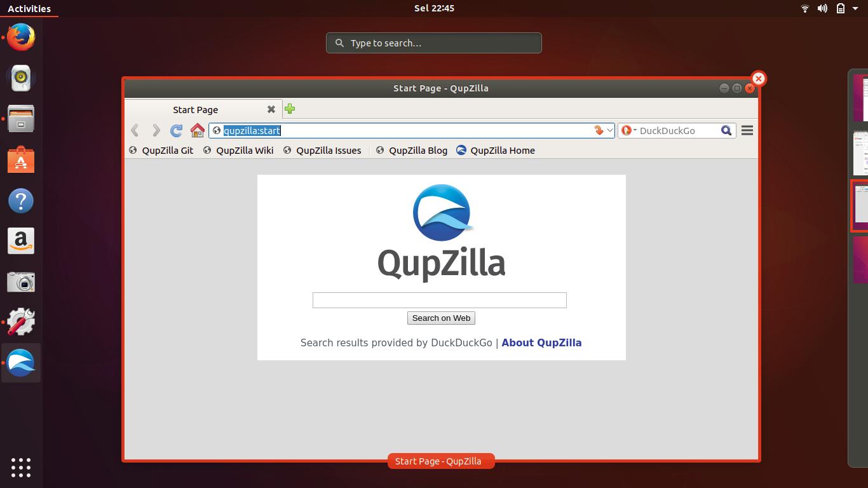868x488 pixels.
Task: Open Ubuntu Software from the dock
Action: [21, 159]
